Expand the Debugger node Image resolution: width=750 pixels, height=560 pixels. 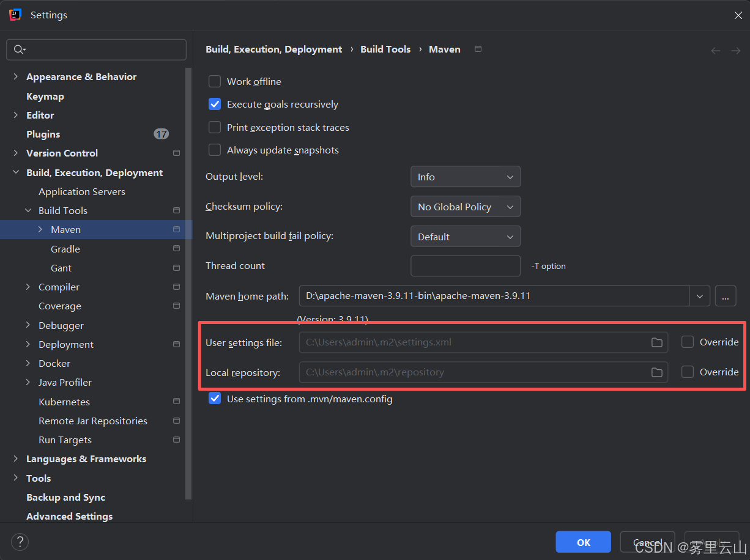click(x=28, y=325)
